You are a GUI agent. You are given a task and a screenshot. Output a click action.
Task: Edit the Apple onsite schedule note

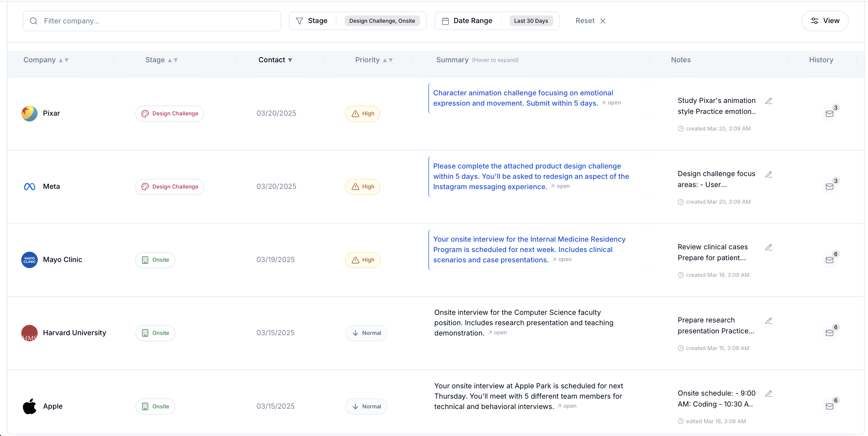point(769,393)
